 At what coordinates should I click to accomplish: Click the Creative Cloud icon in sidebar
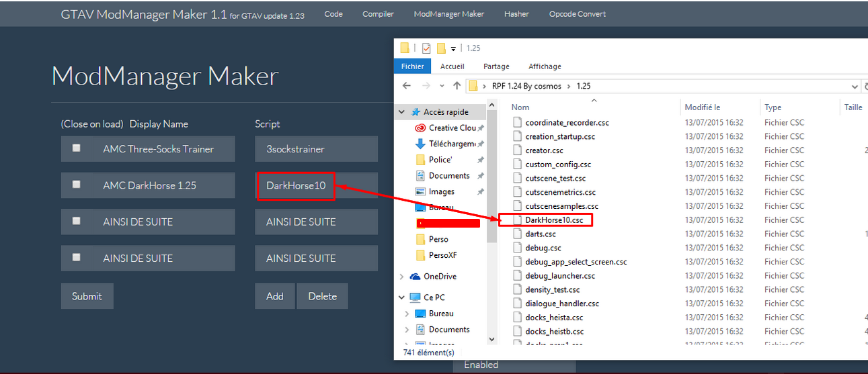click(x=420, y=128)
